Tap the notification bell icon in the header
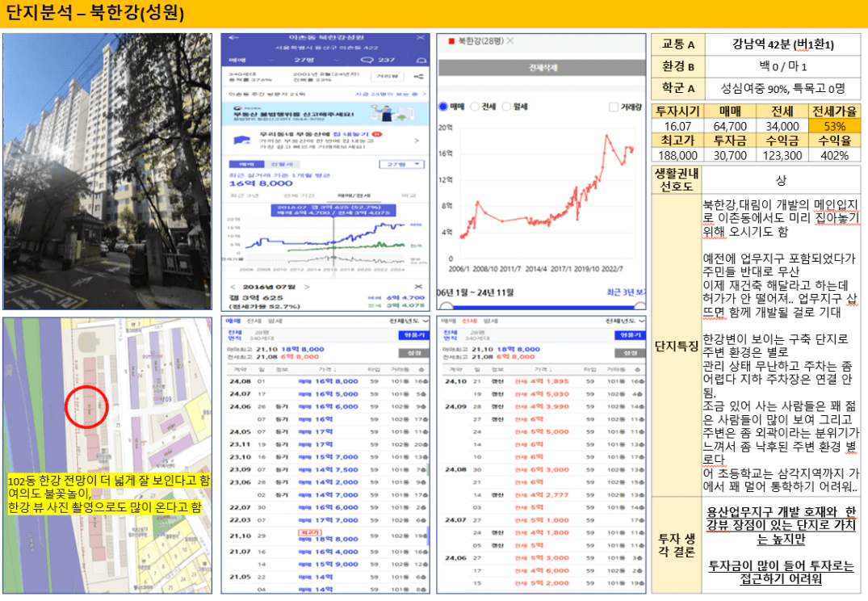Screen dimensions: 868x601 (421, 60)
